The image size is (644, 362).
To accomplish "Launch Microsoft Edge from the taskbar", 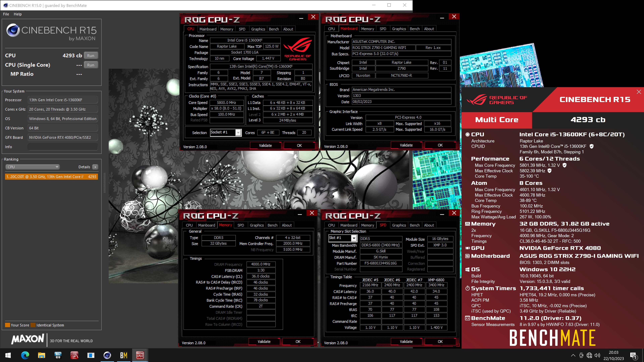I will 25,355.
